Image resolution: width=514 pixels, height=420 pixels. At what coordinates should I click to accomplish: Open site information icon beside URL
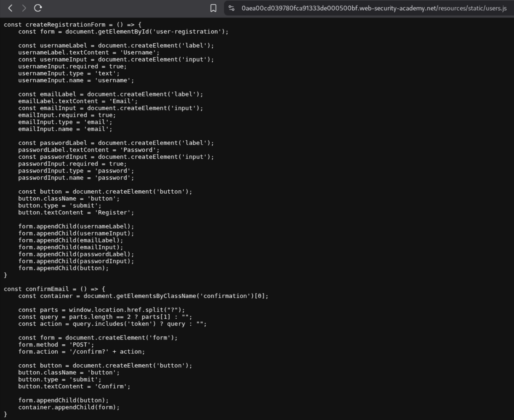[232, 8]
